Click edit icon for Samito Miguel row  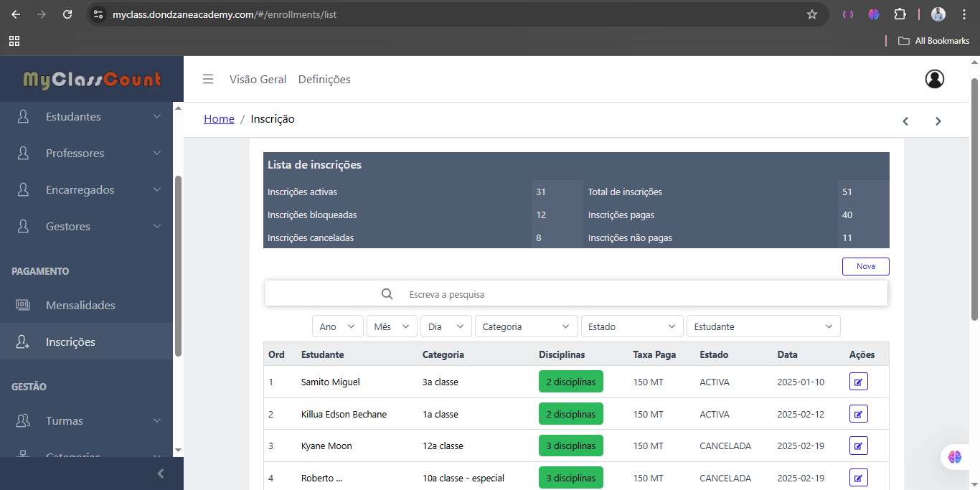pos(858,382)
